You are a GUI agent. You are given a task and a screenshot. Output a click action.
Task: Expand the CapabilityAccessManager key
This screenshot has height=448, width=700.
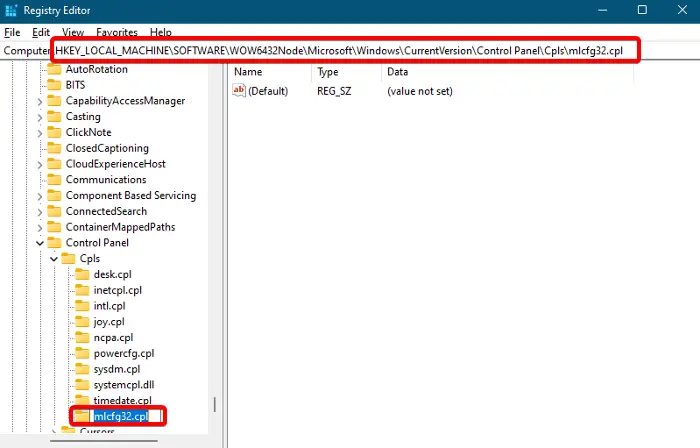[x=40, y=102]
